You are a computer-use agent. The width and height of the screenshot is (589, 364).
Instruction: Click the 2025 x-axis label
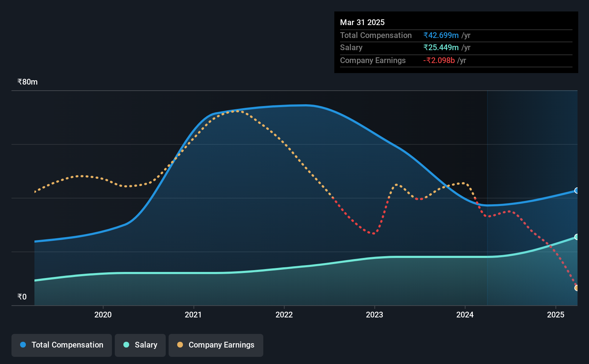coord(556,315)
